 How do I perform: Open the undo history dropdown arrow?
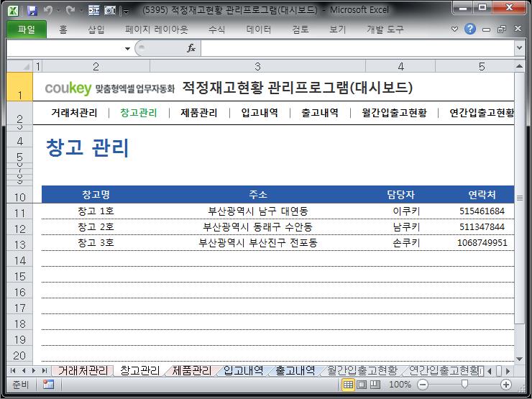click(x=59, y=11)
